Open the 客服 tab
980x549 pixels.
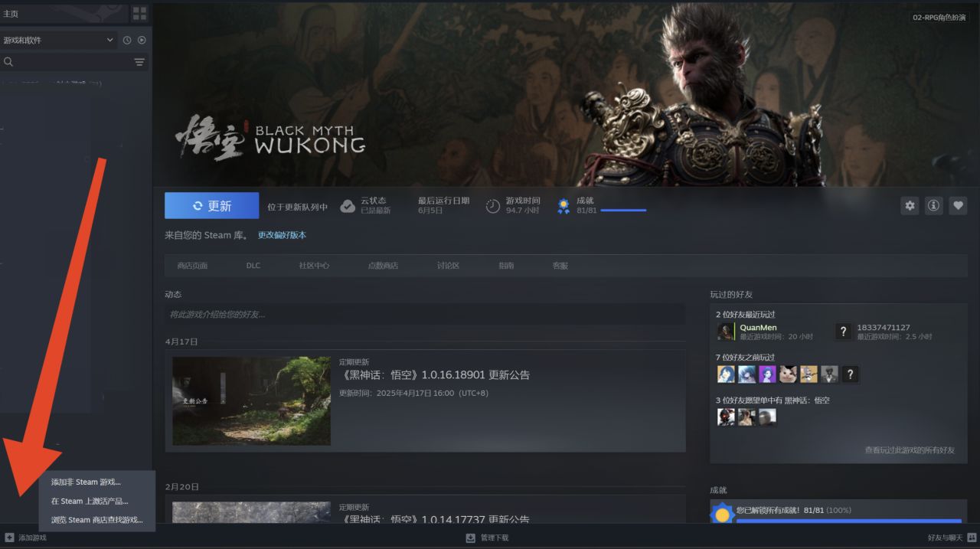point(560,266)
